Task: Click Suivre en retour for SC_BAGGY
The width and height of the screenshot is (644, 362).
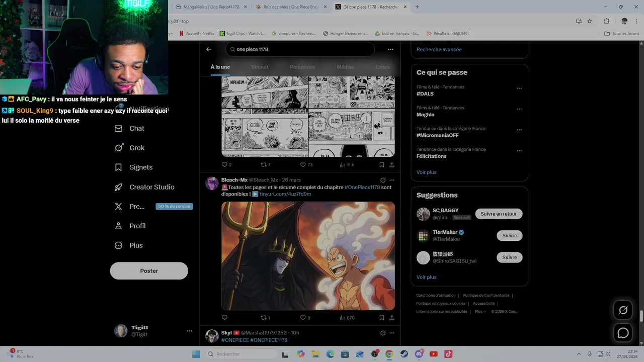Action: point(499,214)
